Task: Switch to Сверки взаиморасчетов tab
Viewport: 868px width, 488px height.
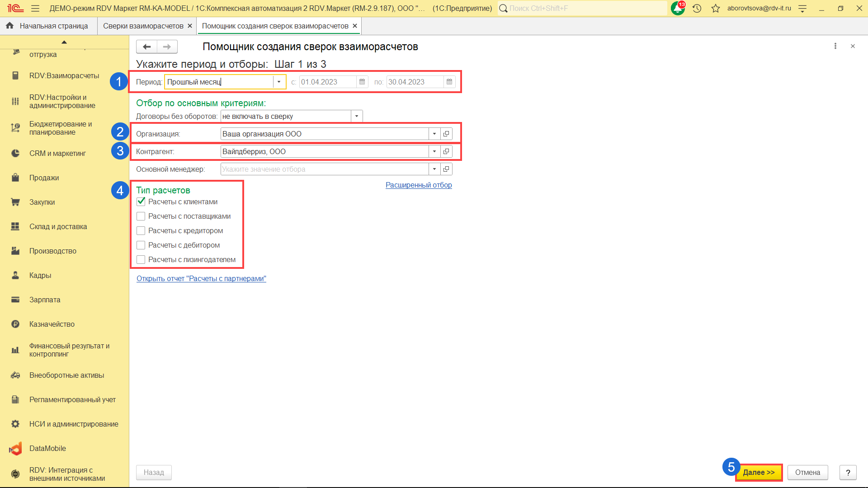Action: coord(143,26)
